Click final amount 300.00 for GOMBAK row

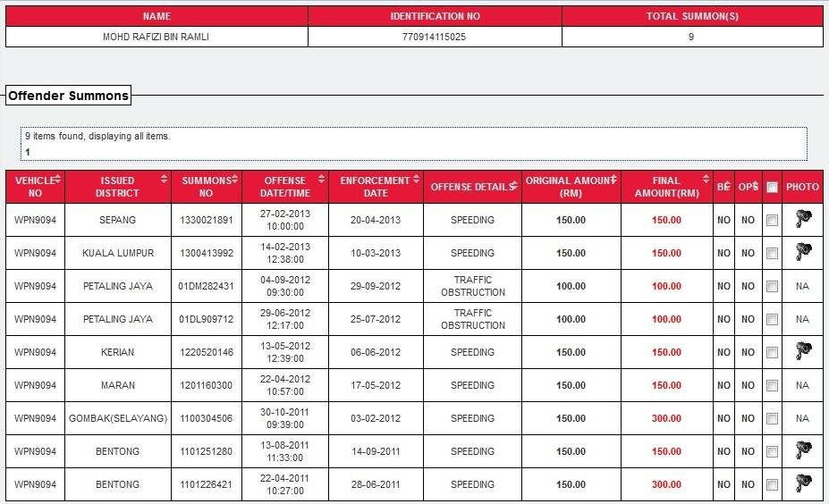coord(666,418)
